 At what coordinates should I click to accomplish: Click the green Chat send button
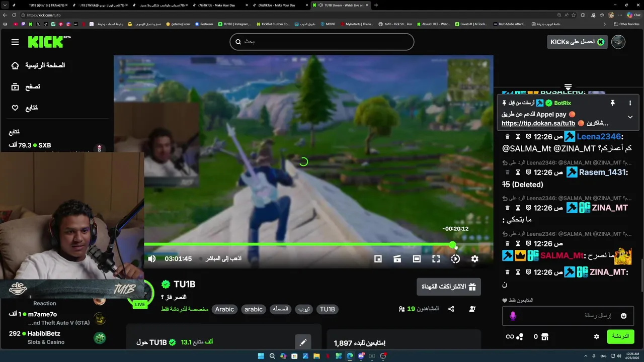click(x=620, y=336)
